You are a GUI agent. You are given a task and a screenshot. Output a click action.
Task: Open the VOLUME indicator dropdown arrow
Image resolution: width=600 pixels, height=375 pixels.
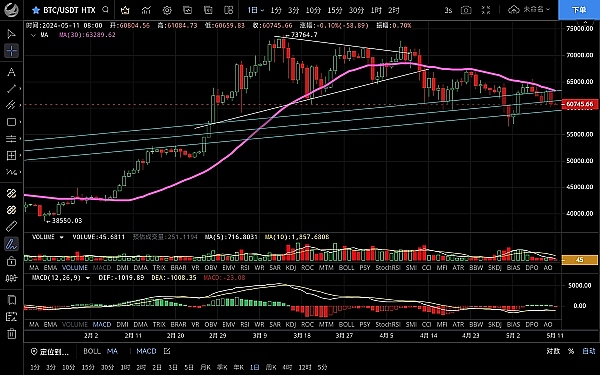tap(61, 237)
